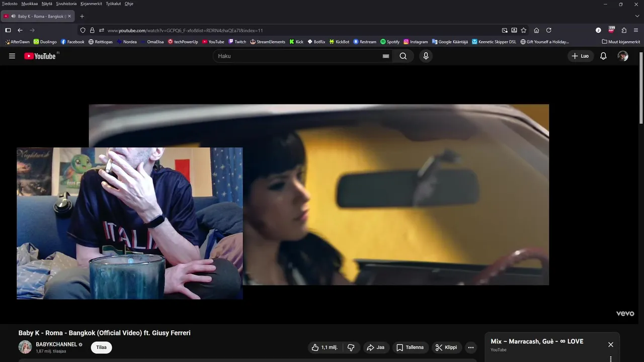Open the BABYKCHANNEL avatar

tap(25, 347)
